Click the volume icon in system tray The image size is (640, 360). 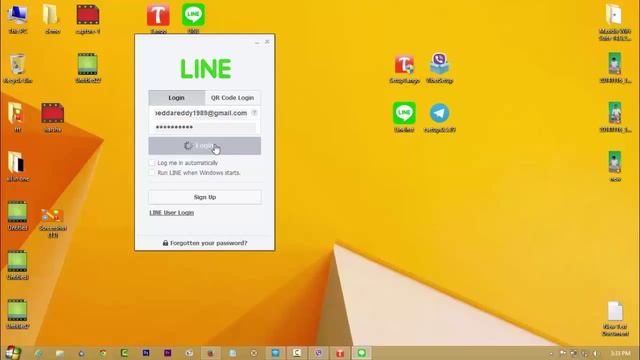[595, 353]
